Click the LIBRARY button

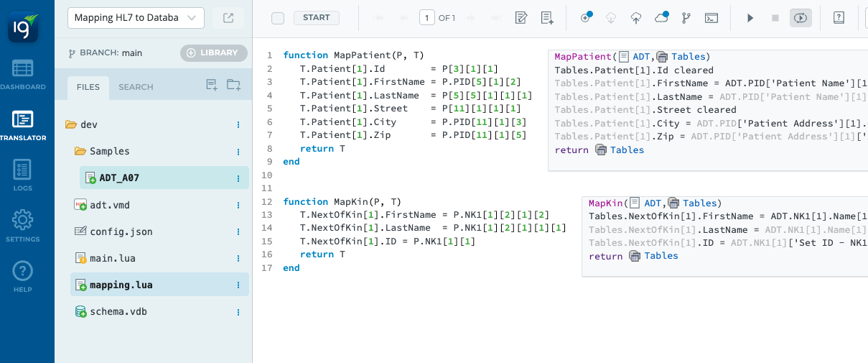(214, 52)
